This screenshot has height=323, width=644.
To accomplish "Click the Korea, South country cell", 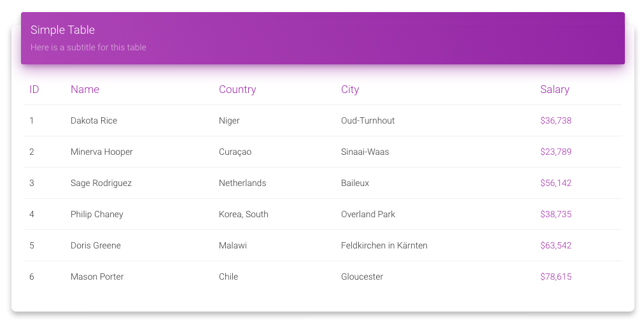I will (x=243, y=214).
